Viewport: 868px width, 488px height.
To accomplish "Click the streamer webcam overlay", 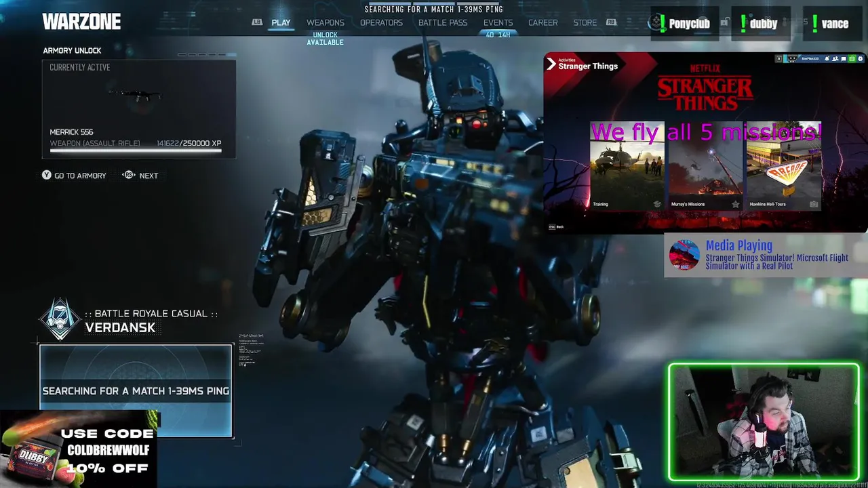I will 764,422.
